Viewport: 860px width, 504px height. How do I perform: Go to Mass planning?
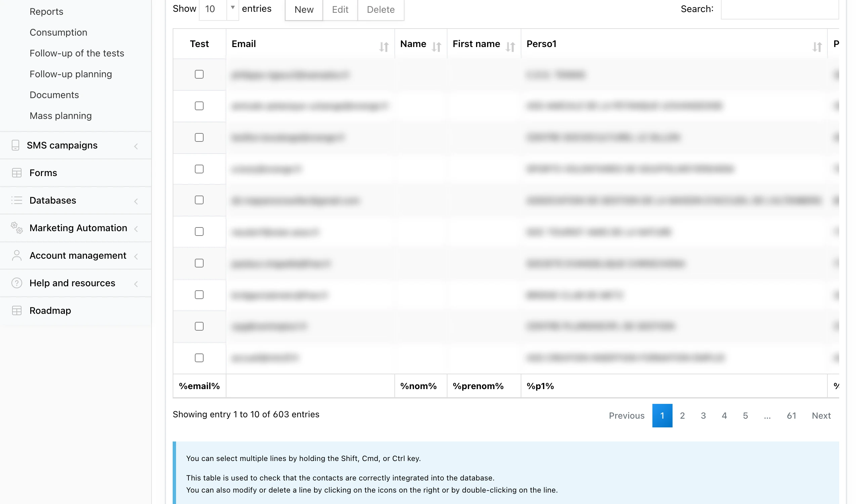point(60,116)
